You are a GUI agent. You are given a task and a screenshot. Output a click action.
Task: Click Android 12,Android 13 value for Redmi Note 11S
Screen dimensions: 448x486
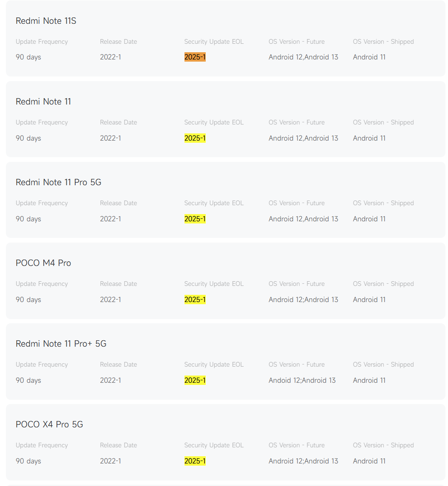point(303,57)
